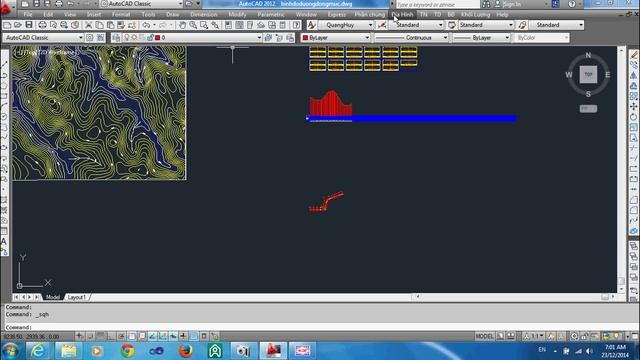
Task: Click the keyword search input field
Action: (437, 4)
